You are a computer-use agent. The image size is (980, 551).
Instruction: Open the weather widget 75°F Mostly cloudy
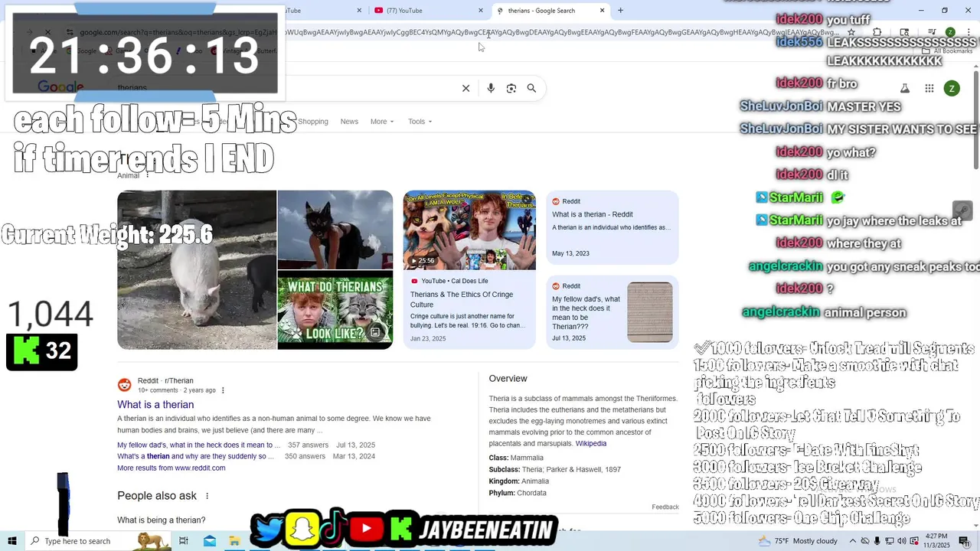(796, 541)
